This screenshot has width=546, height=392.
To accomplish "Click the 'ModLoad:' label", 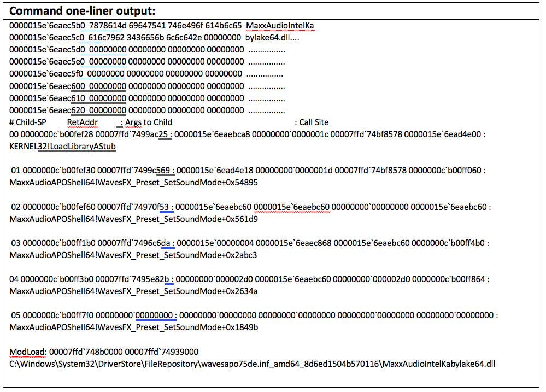I will point(28,352).
